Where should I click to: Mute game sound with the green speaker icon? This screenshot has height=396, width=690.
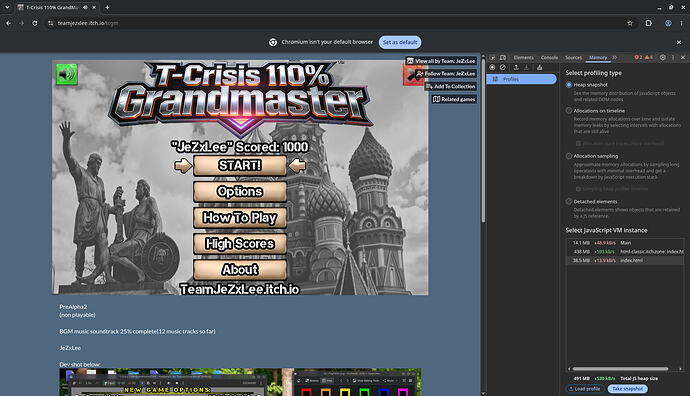pyautogui.click(x=66, y=74)
